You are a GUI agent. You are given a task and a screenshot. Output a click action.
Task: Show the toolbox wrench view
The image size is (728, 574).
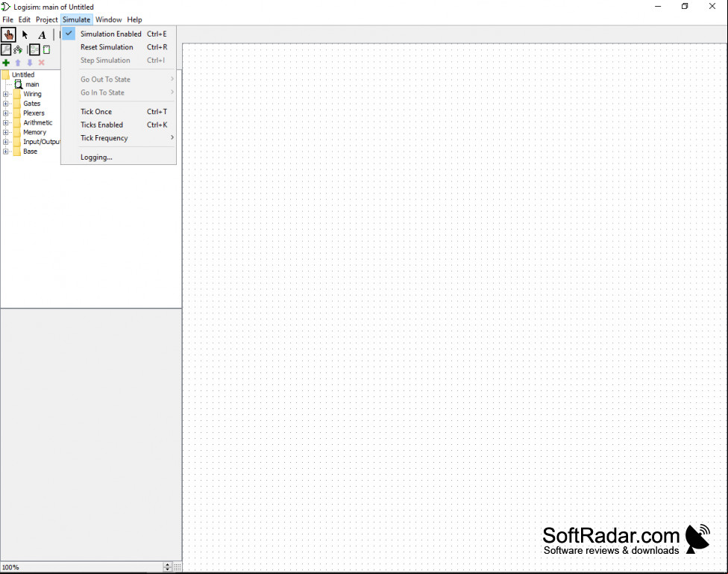6,49
